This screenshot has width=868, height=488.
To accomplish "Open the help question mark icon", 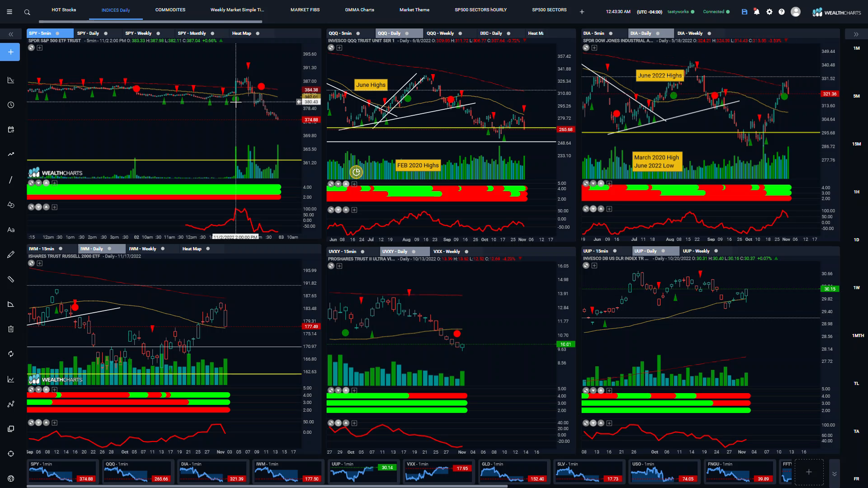I will pyautogui.click(x=782, y=12).
